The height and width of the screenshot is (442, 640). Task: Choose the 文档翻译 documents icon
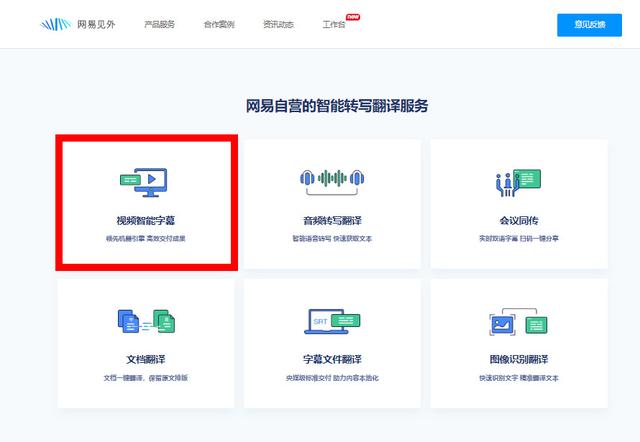[x=146, y=321]
